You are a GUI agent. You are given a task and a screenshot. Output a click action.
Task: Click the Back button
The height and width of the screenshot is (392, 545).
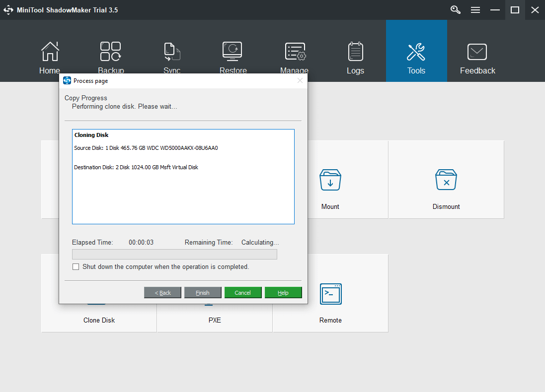pyautogui.click(x=162, y=293)
